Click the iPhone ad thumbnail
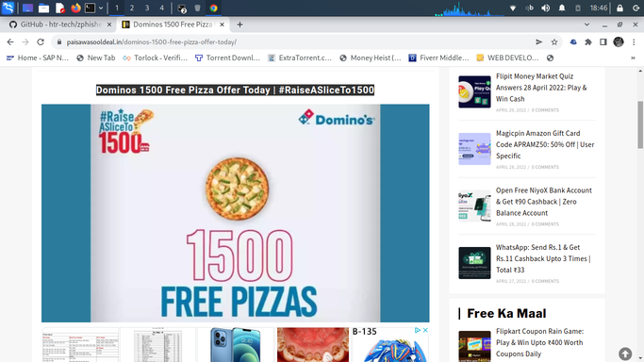 click(236, 345)
